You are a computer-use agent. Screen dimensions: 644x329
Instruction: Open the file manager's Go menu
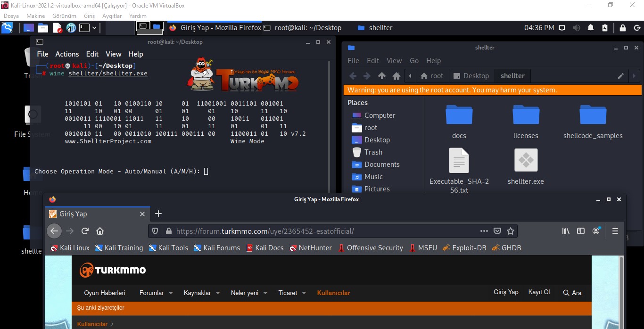(x=414, y=61)
